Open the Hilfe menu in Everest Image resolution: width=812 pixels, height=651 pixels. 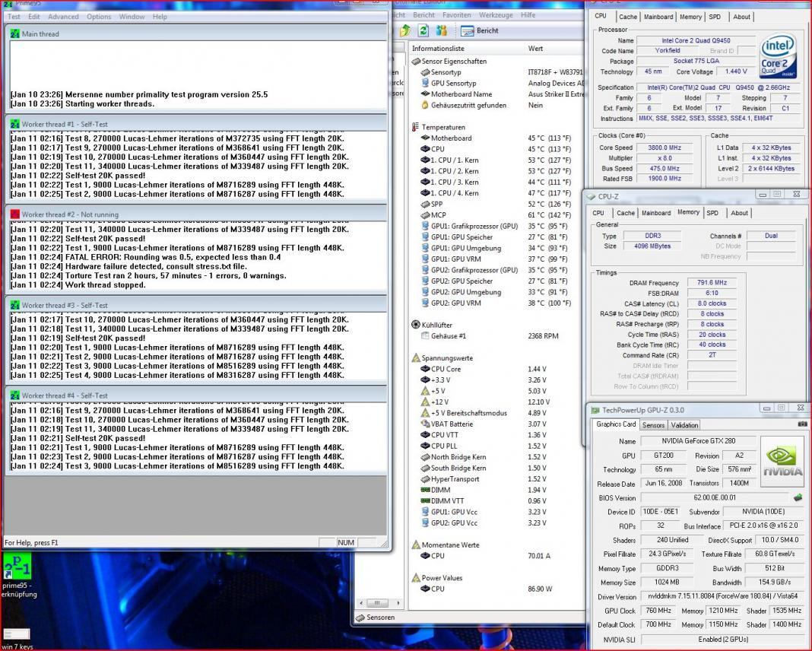[x=528, y=15]
